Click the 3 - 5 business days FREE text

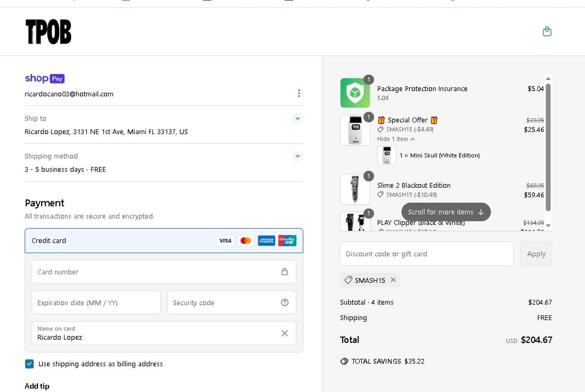point(65,170)
